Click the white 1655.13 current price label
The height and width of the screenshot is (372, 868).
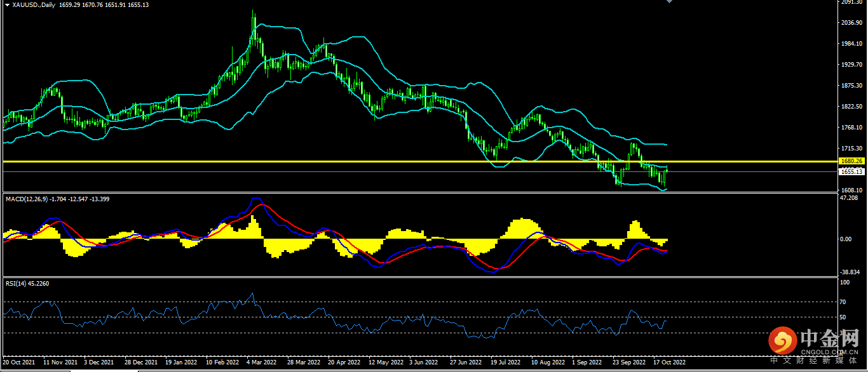[850, 171]
